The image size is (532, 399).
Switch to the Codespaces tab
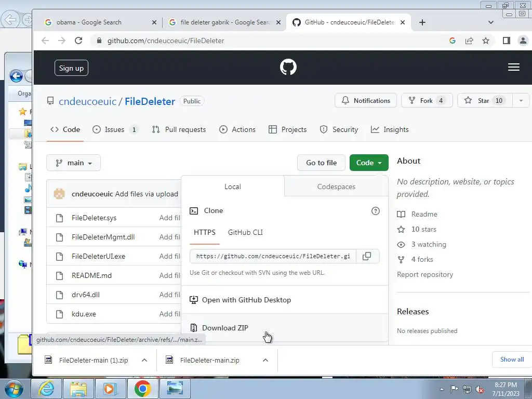tap(336, 187)
